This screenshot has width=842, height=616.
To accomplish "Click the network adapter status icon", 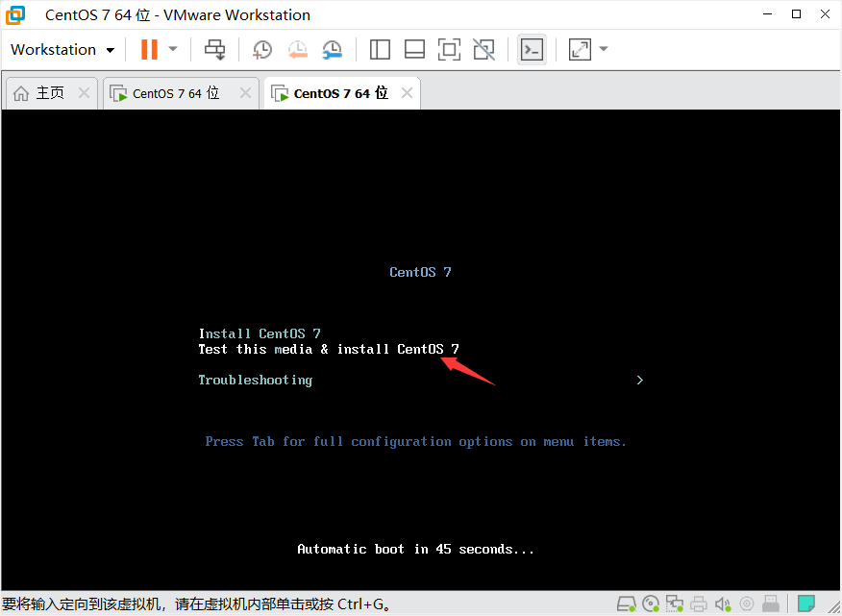I will (x=675, y=604).
